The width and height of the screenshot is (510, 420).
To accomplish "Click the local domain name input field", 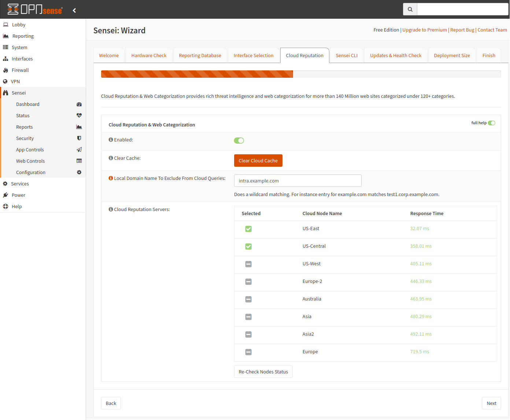I will point(297,181).
